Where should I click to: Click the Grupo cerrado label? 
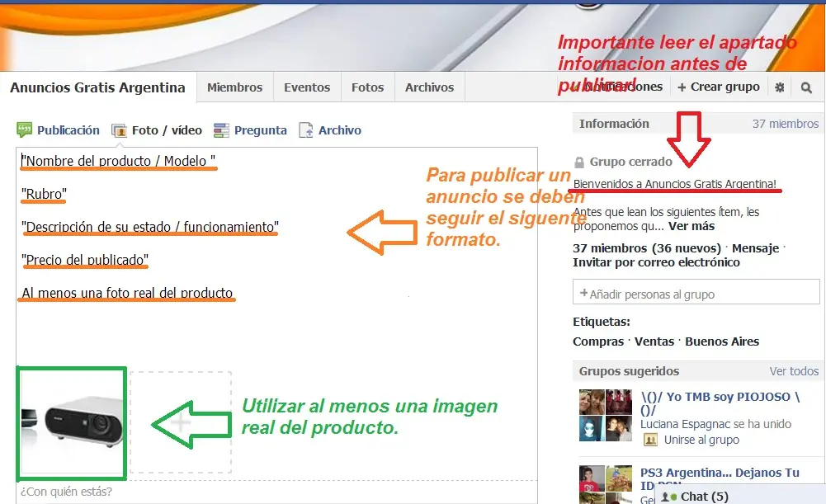coord(631,162)
